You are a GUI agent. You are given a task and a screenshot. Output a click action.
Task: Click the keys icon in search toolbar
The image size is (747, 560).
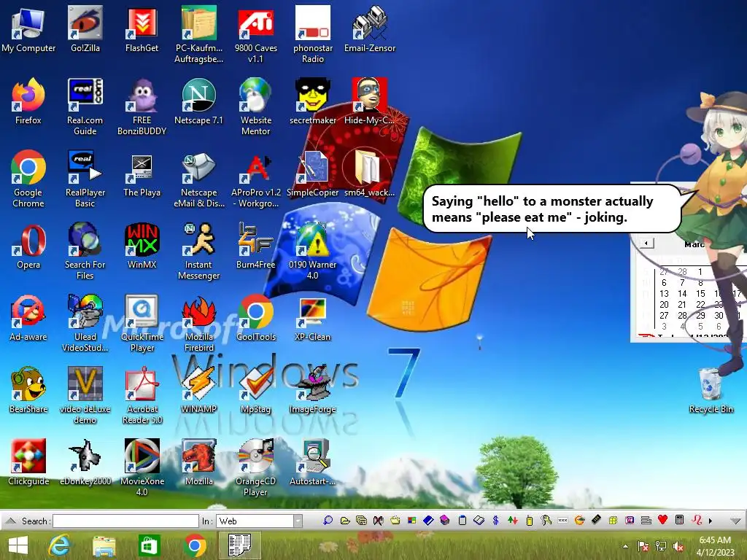(x=546, y=521)
